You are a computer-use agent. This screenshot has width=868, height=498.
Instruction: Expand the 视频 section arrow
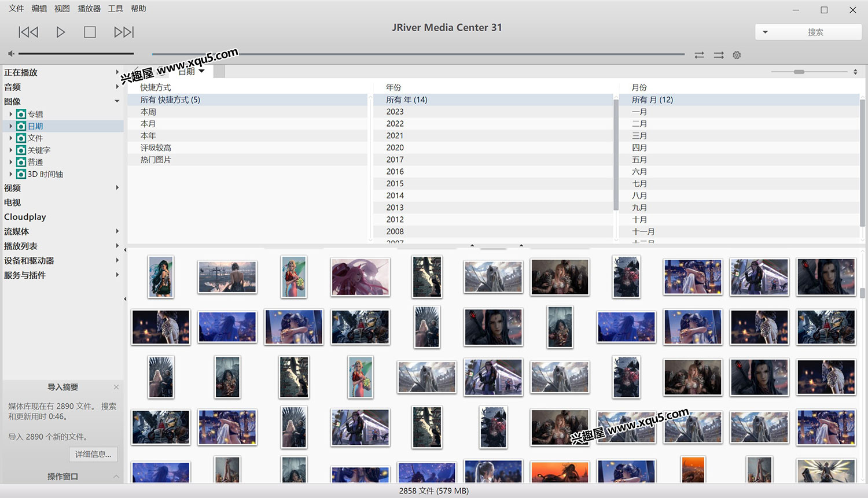[117, 187]
